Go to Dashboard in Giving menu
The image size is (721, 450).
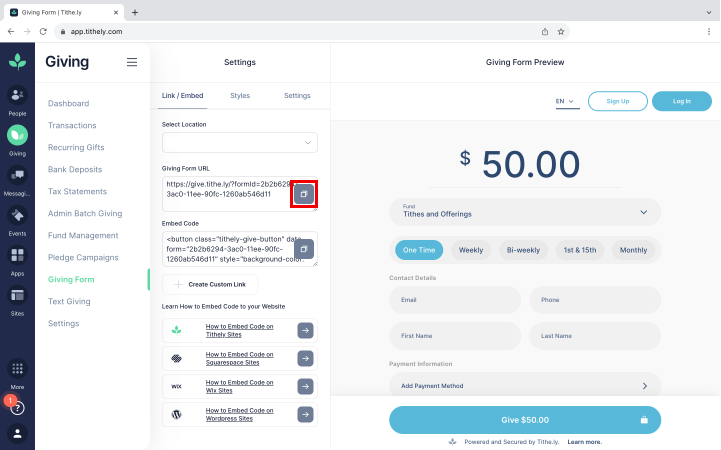coord(69,103)
